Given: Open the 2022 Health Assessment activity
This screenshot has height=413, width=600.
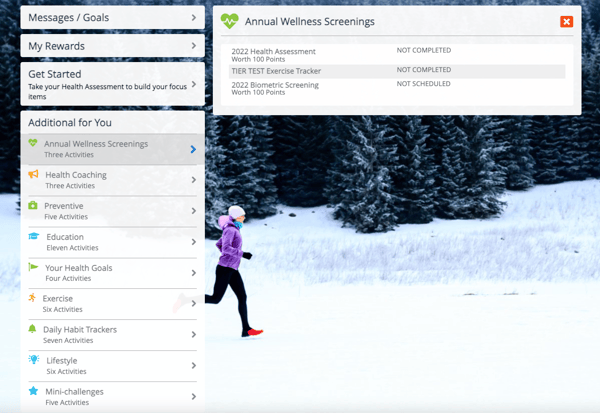Looking at the screenshot, I should 273,51.
